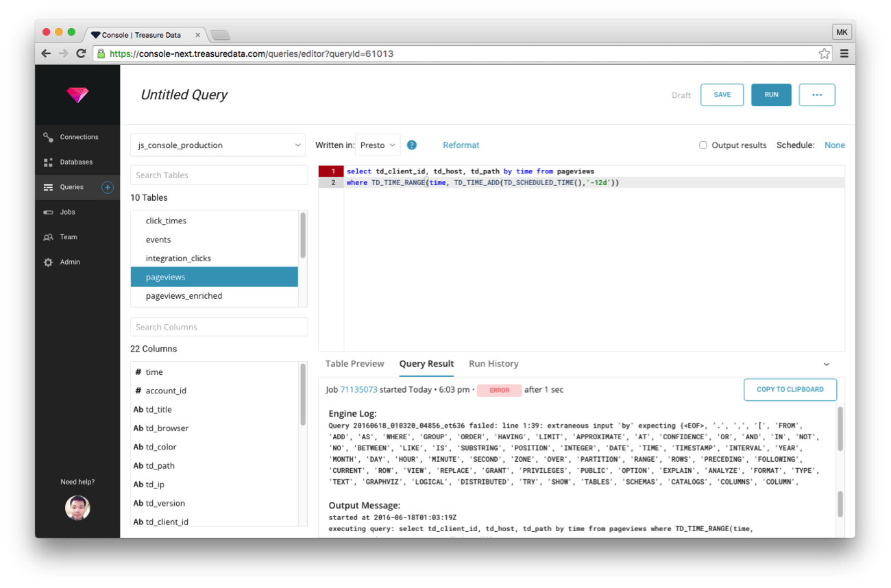
Task: Open the Databases section icon
Action: [48, 162]
